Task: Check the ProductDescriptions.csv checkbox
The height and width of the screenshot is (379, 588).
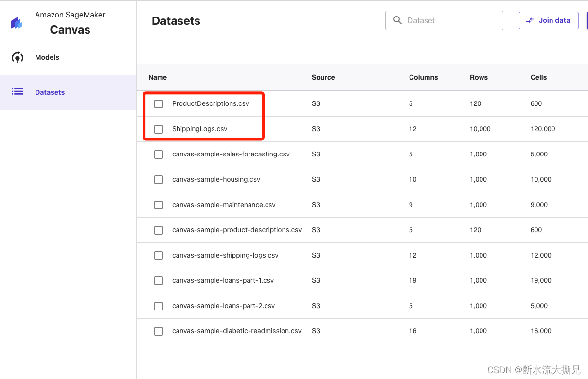Action: click(159, 104)
